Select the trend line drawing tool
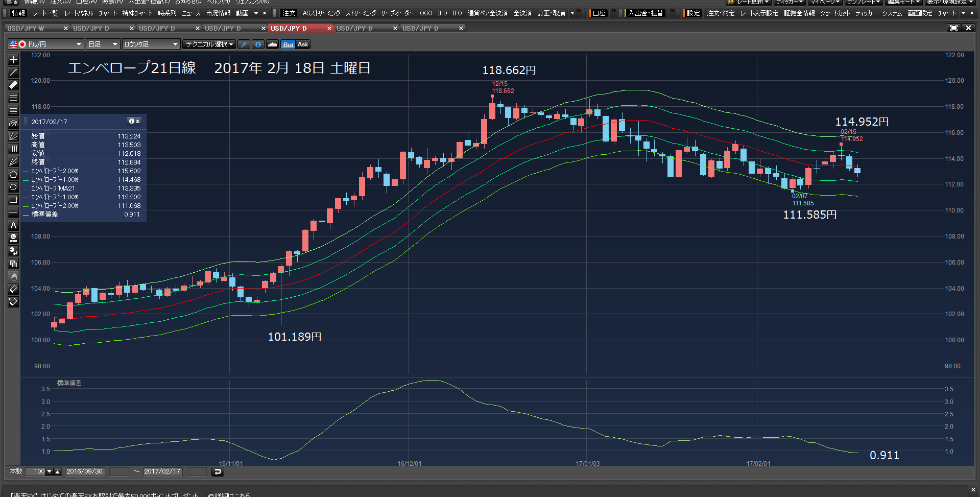980x497 pixels. [13, 72]
